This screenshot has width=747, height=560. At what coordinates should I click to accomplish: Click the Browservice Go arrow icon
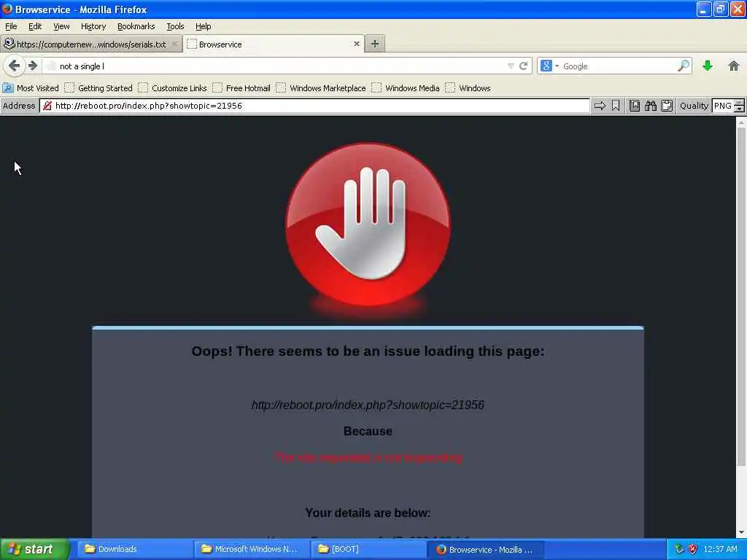(x=600, y=106)
